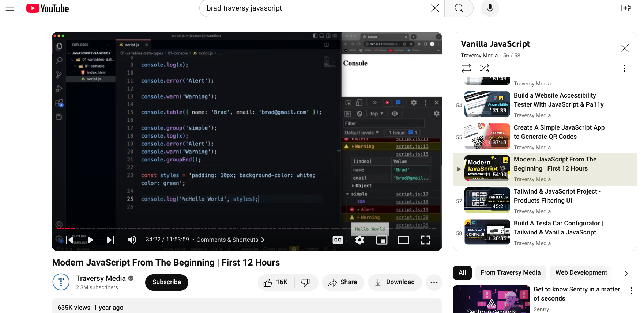Select the All filter chip
Image resolution: width=644 pixels, height=313 pixels.
tap(462, 272)
